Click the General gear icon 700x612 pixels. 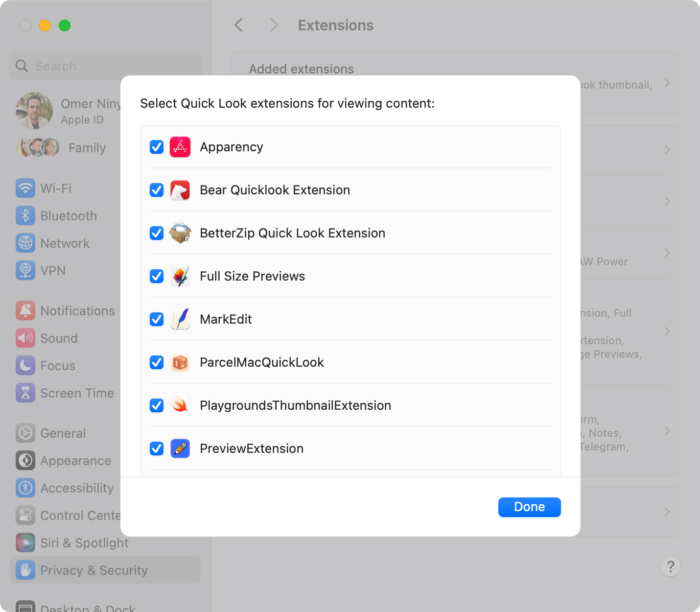pos(25,433)
